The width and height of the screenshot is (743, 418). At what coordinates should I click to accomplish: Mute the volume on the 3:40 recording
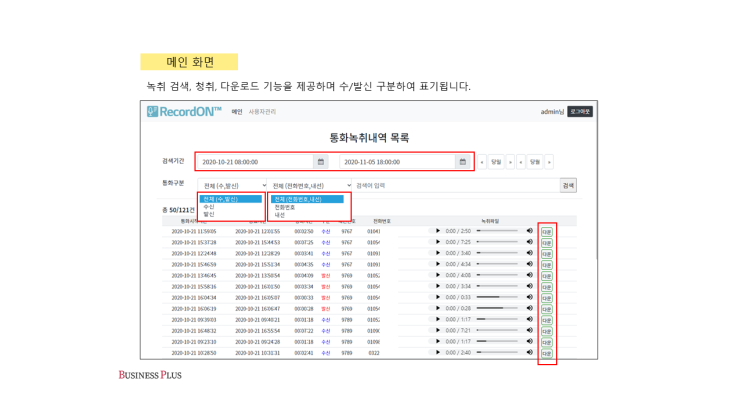[530, 253]
